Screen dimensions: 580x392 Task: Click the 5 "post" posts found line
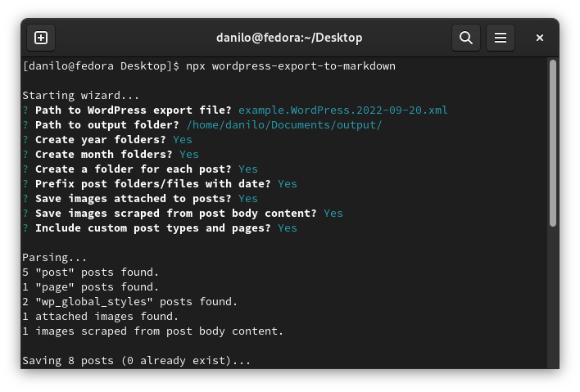pos(90,272)
